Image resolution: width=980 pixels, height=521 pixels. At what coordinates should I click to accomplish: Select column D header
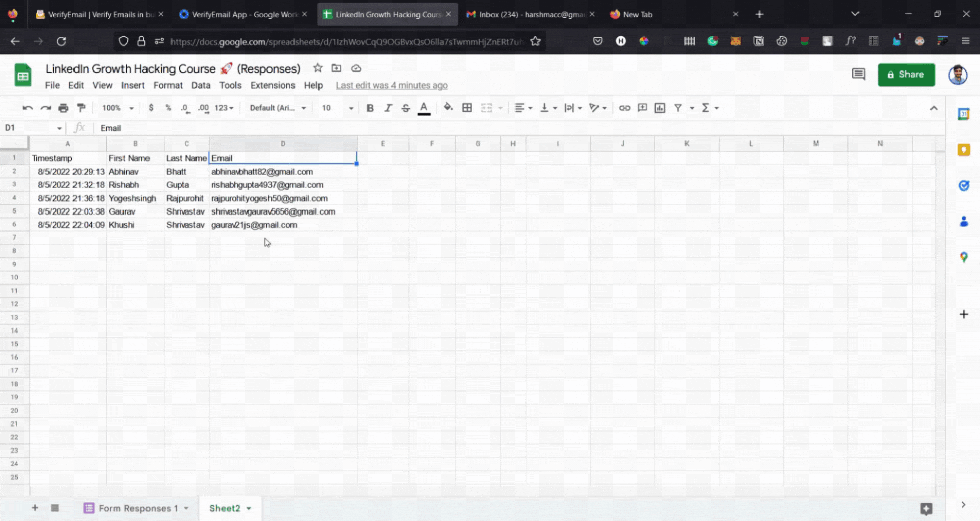pyautogui.click(x=283, y=144)
